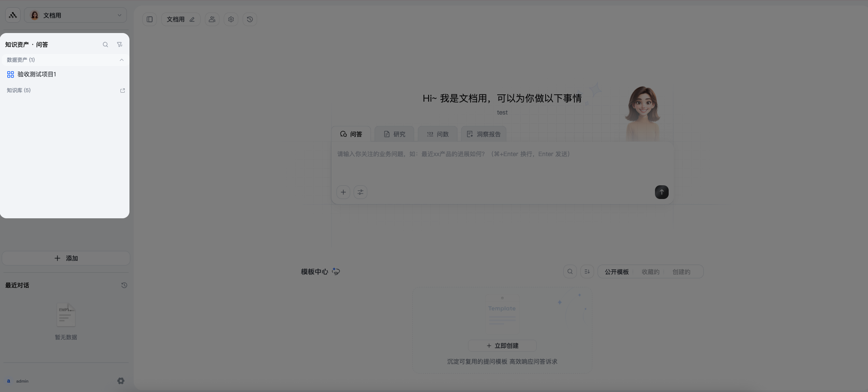Screen dimensions: 868x392
Task: Toggle the 创建的 template filter
Action: click(682, 271)
